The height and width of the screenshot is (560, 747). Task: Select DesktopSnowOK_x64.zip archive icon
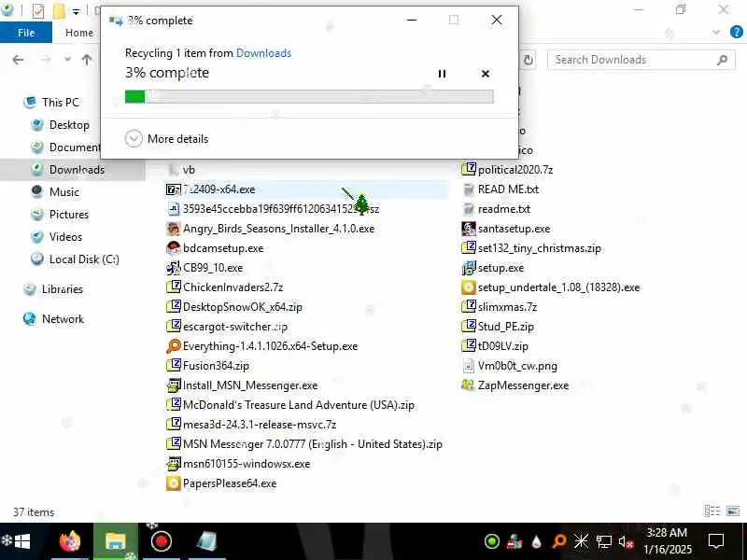(174, 307)
